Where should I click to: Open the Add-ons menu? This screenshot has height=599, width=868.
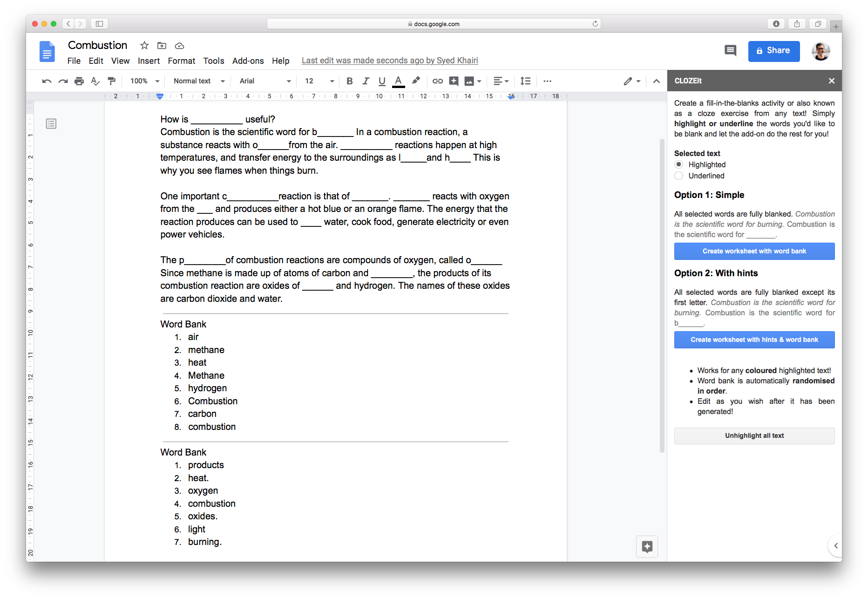click(x=248, y=61)
